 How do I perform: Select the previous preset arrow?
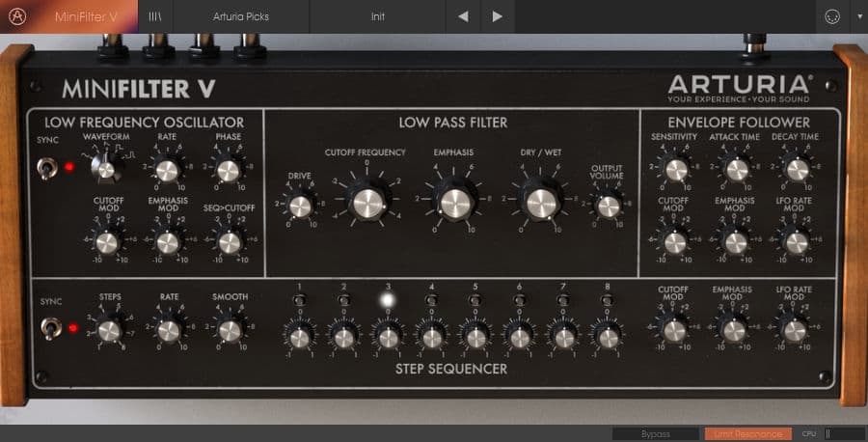pyautogui.click(x=463, y=16)
